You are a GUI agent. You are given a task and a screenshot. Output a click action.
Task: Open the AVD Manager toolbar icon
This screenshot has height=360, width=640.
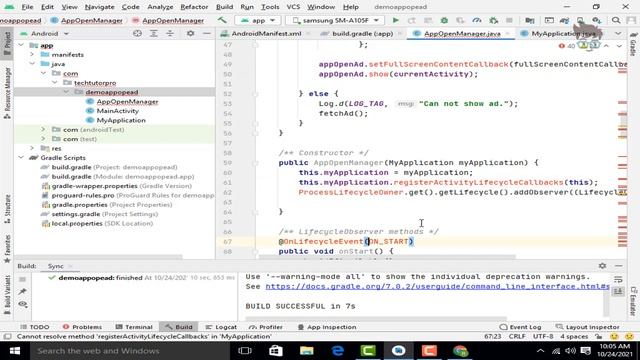pos(580,20)
